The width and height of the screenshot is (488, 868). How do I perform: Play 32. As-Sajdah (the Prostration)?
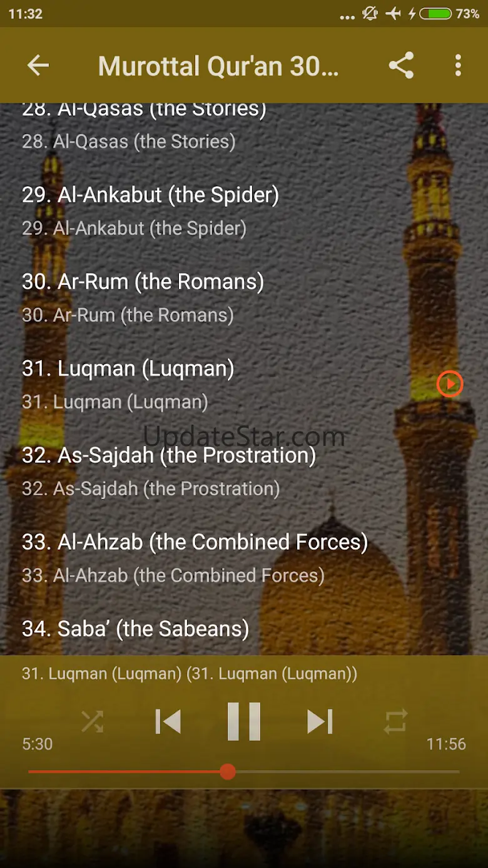(x=169, y=471)
